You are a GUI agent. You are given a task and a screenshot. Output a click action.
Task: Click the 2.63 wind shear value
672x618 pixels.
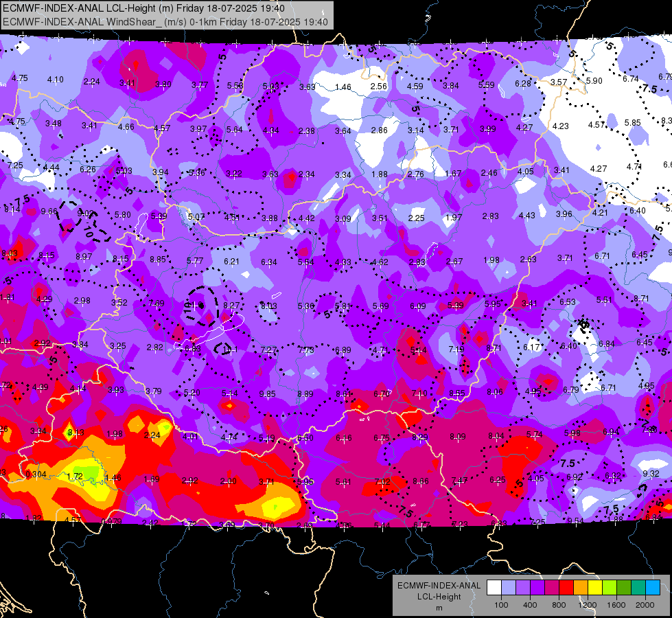coord(528,259)
